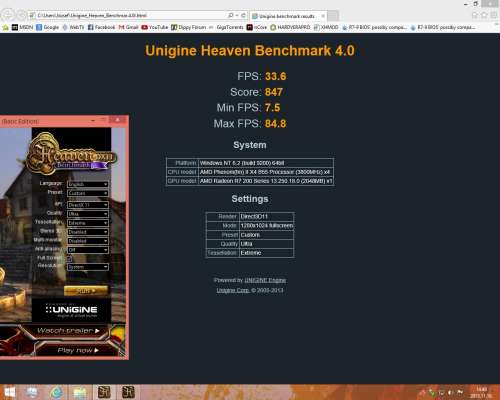Click the second Heaven benchmark taskbar icon
Viewport: 500px width, 400px height.
[x=128, y=392]
